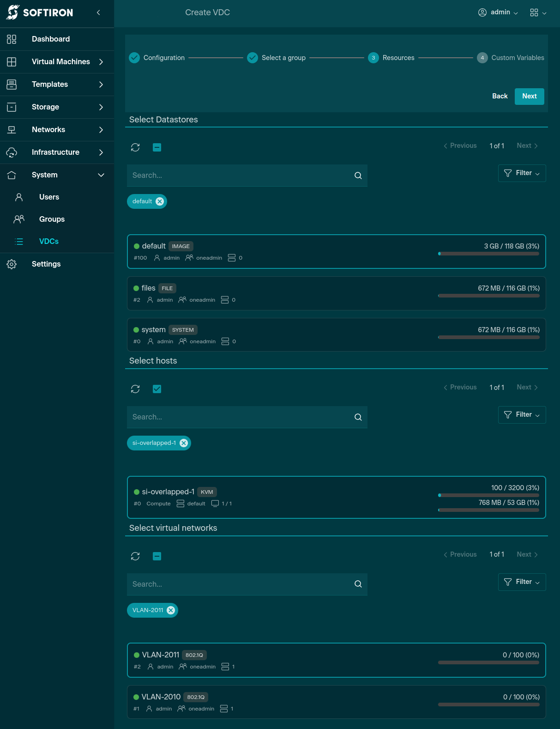This screenshot has width=560, height=729.
Task: Remove the si-overlapped-1 host chip
Action: [184, 443]
